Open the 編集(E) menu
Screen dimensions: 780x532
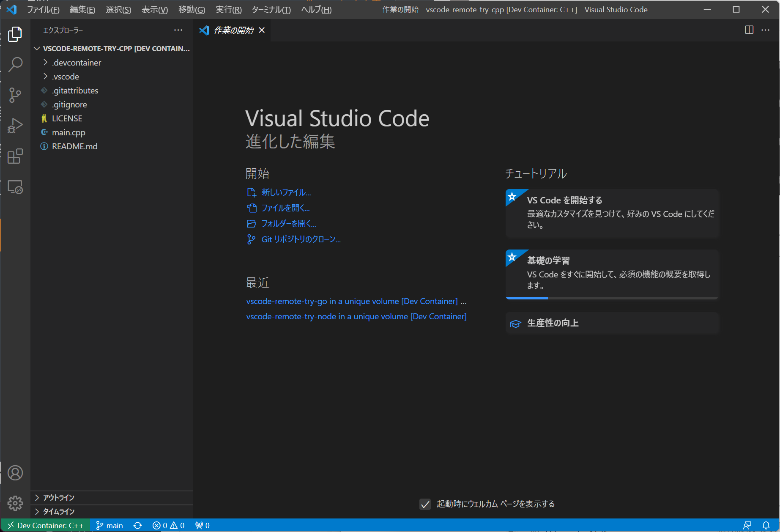[82, 9]
